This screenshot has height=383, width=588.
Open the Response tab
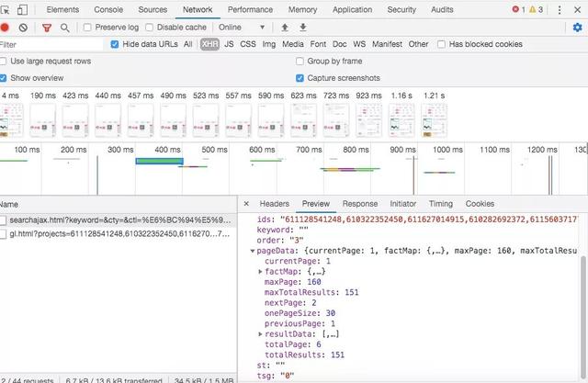tap(359, 204)
